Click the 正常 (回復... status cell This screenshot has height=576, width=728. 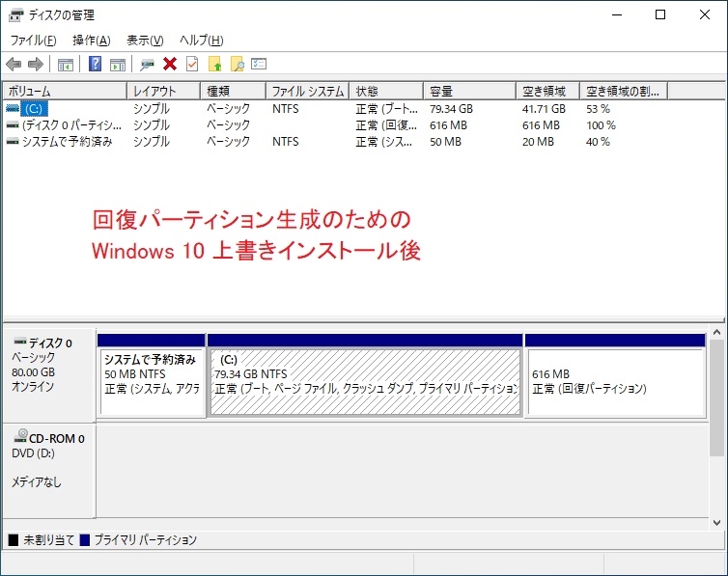(x=386, y=125)
